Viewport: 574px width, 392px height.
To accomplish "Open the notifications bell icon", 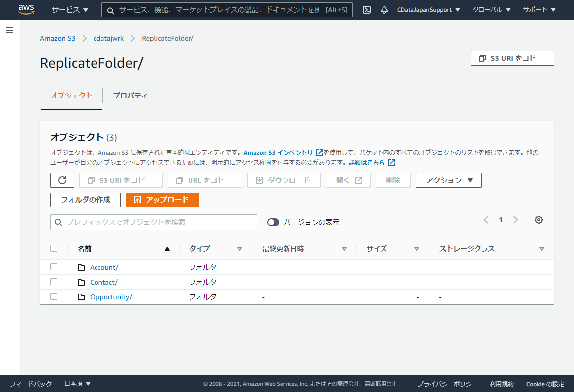I will pyautogui.click(x=384, y=9).
